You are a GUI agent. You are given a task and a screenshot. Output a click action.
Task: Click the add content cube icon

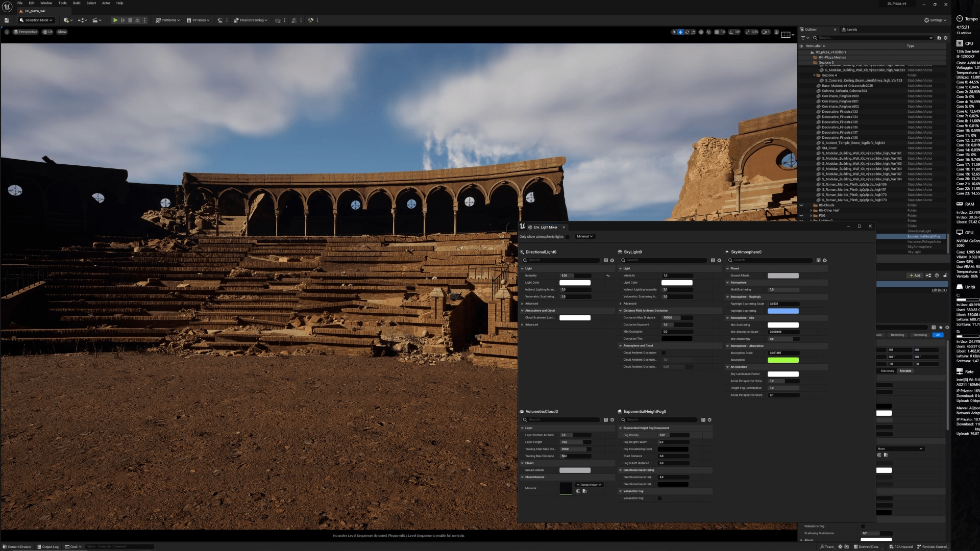(x=67, y=20)
